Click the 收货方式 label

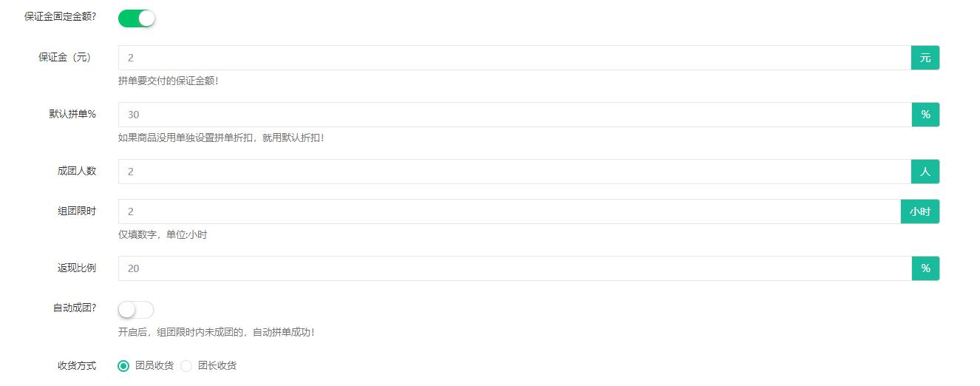[x=77, y=366]
